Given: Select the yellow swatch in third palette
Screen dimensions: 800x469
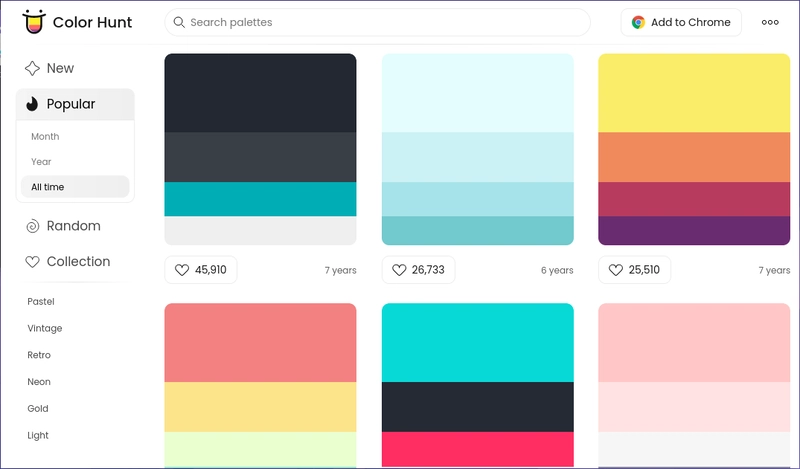Looking at the screenshot, I should [x=694, y=93].
